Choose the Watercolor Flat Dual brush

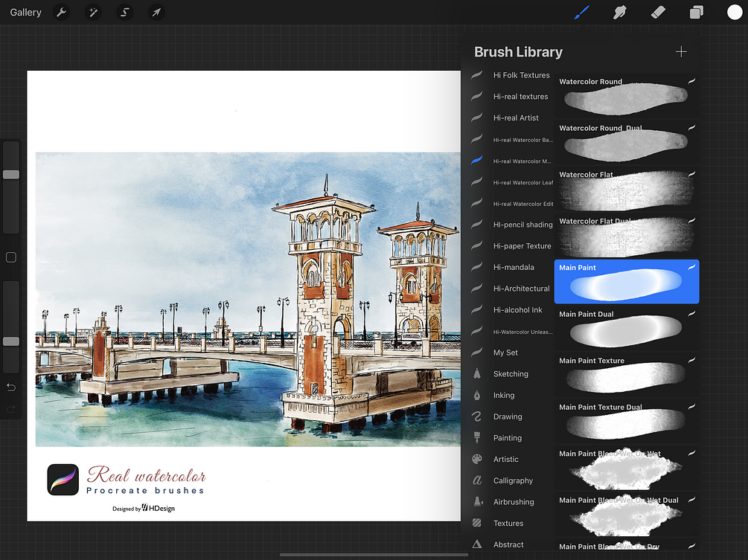tap(627, 235)
